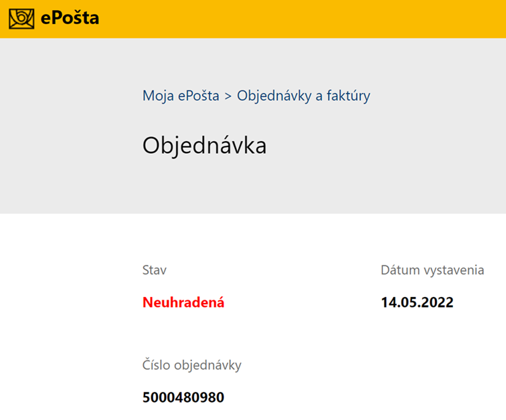Click the Číslo objednávky label
Screen dimensions: 506x420
point(191,365)
